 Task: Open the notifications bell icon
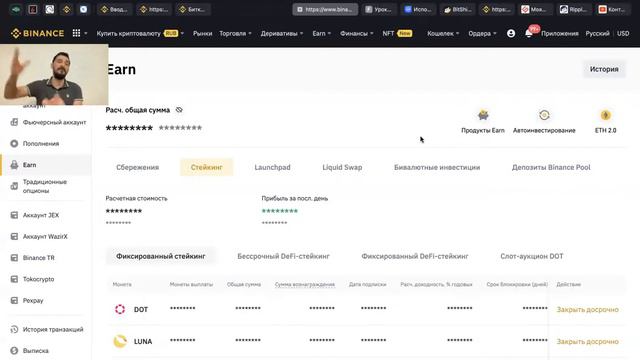tap(529, 33)
